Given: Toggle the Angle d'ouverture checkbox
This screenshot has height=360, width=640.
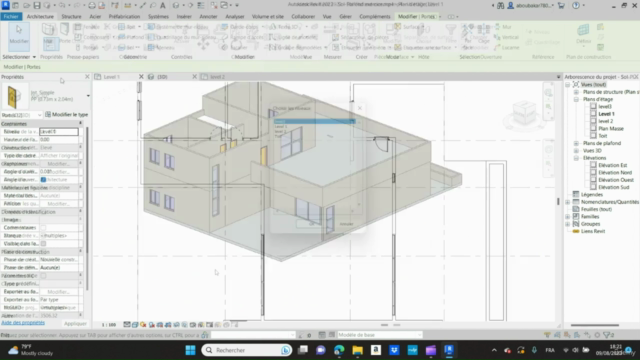Looking at the screenshot, I should (x=43, y=180).
